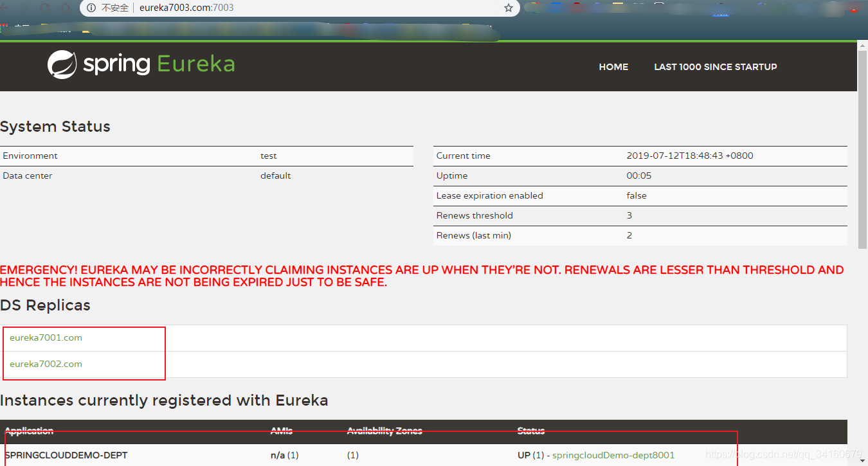Select the timestamp 2019-07-12T18:48:43 +0800
This screenshot has width=868, height=466.
point(690,156)
